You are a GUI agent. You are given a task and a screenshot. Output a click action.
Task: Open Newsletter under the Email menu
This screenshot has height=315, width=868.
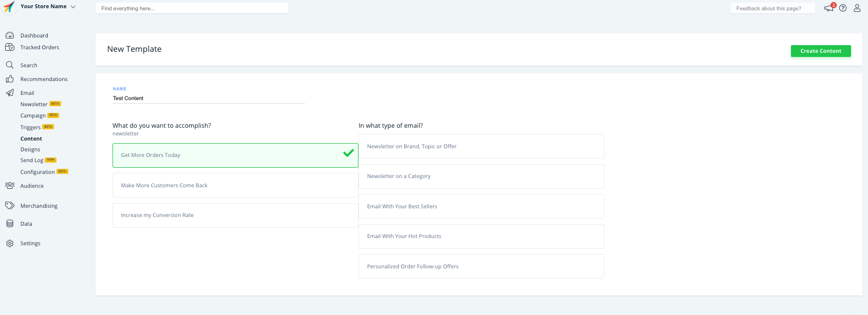[x=34, y=104]
